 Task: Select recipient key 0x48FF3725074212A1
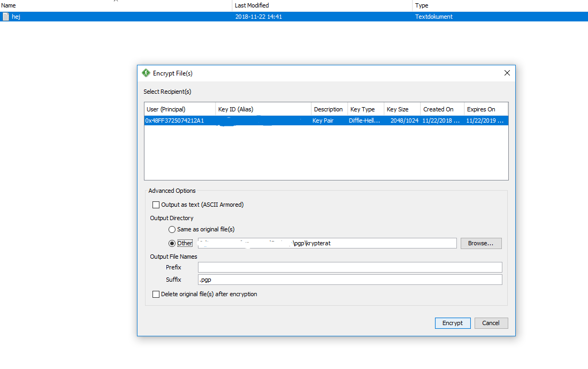(174, 121)
